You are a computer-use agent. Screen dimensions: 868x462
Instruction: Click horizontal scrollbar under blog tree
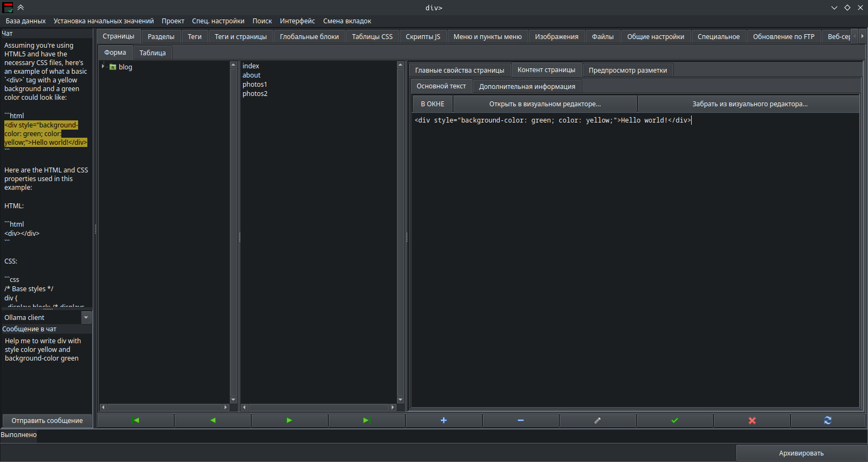point(164,407)
